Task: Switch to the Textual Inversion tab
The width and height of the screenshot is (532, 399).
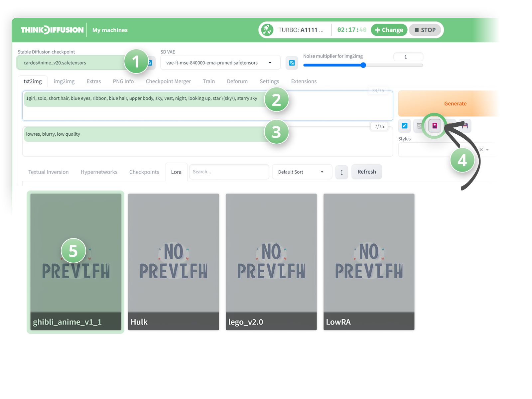Action: coord(48,172)
